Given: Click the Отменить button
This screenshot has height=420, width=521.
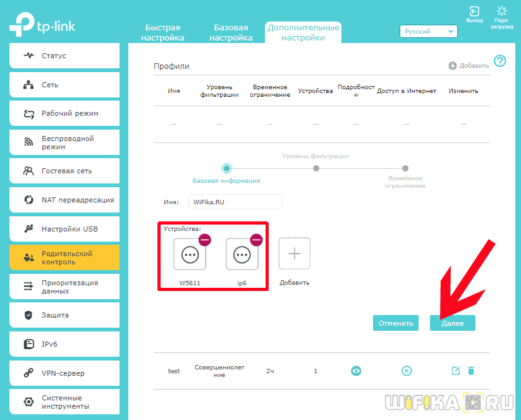Looking at the screenshot, I should [396, 323].
